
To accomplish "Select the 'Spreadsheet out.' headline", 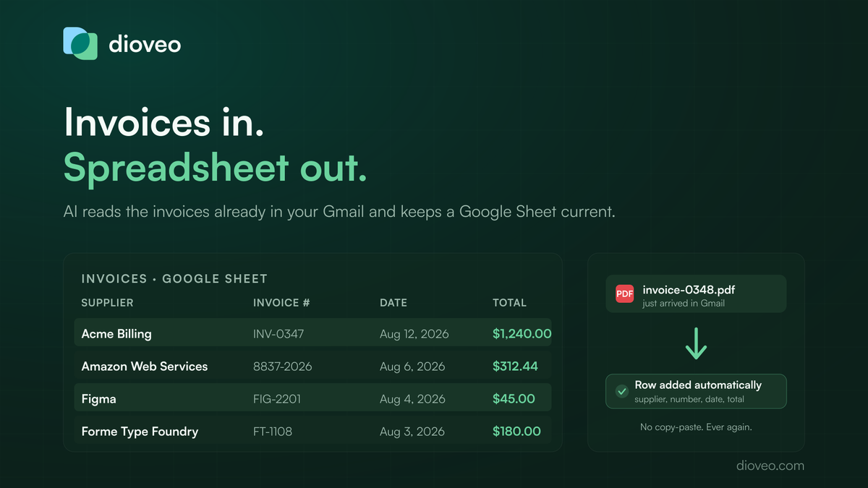I will [216, 168].
